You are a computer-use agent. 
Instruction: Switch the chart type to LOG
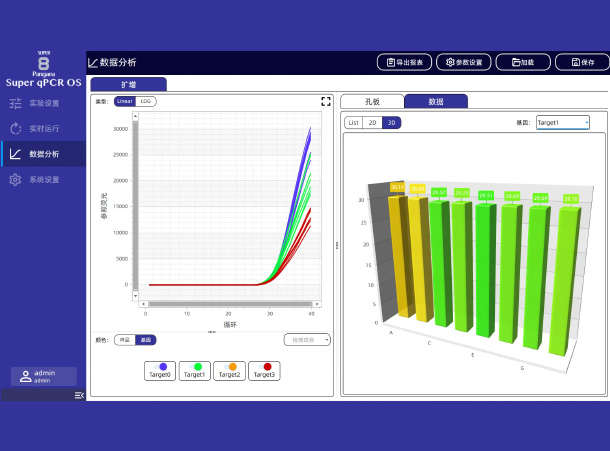146,101
